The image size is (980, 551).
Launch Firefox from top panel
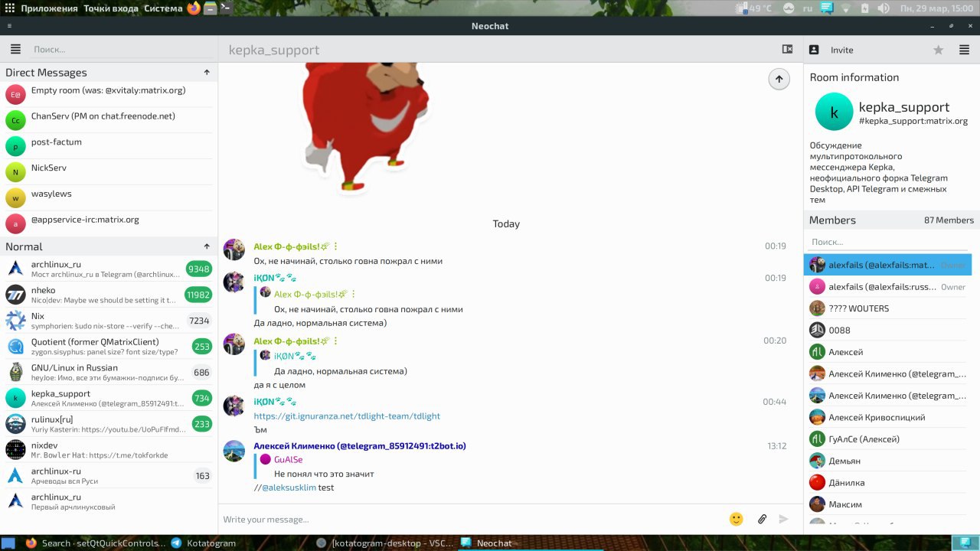[x=194, y=8]
